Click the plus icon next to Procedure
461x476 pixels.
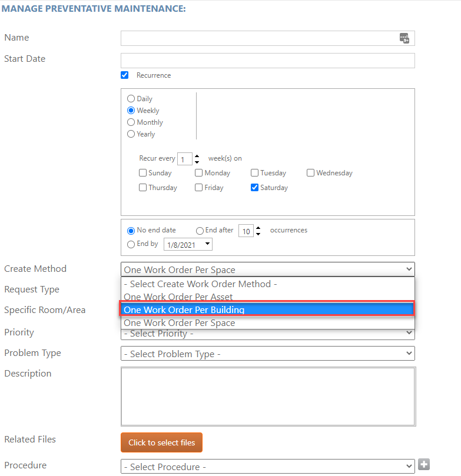pyautogui.click(x=424, y=464)
